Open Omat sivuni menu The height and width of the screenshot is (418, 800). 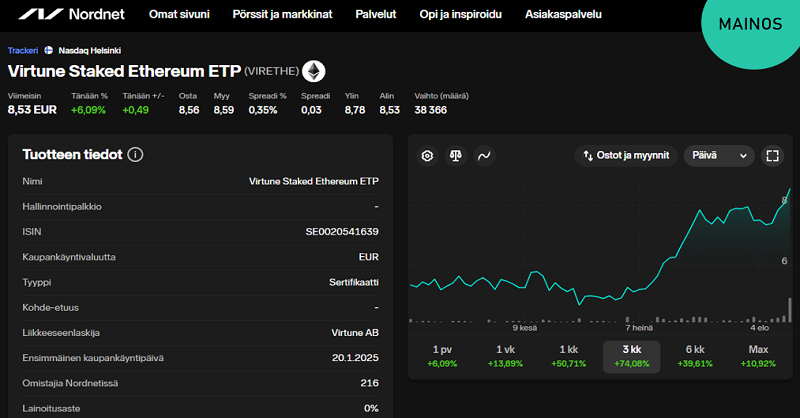[x=179, y=14]
